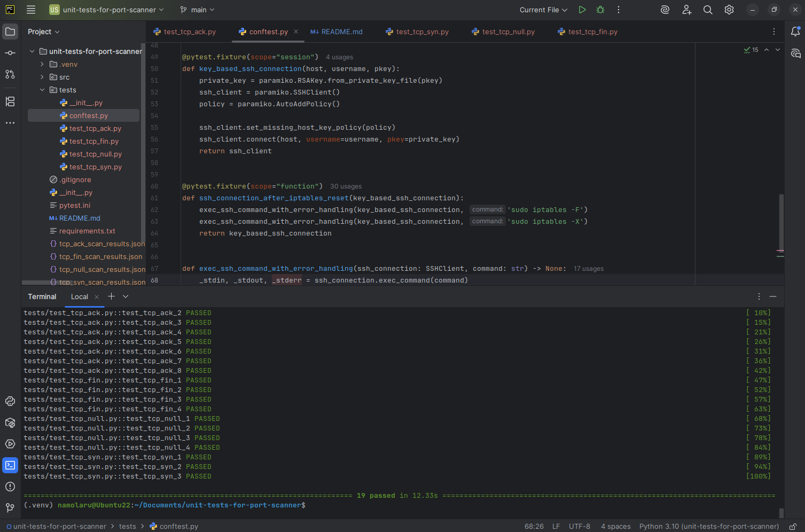Collapse the tests folder in project tree
The height and width of the screenshot is (532, 805).
point(42,90)
